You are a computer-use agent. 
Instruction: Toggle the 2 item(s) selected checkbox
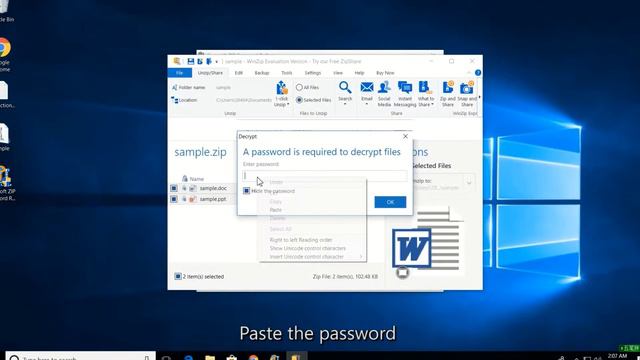pos(178,276)
